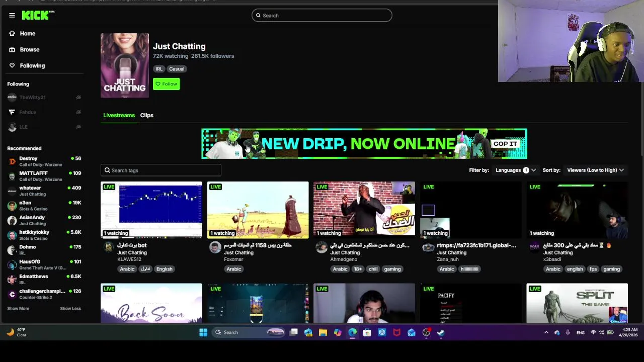Select the Casual category tag

(x=177, y=69)
